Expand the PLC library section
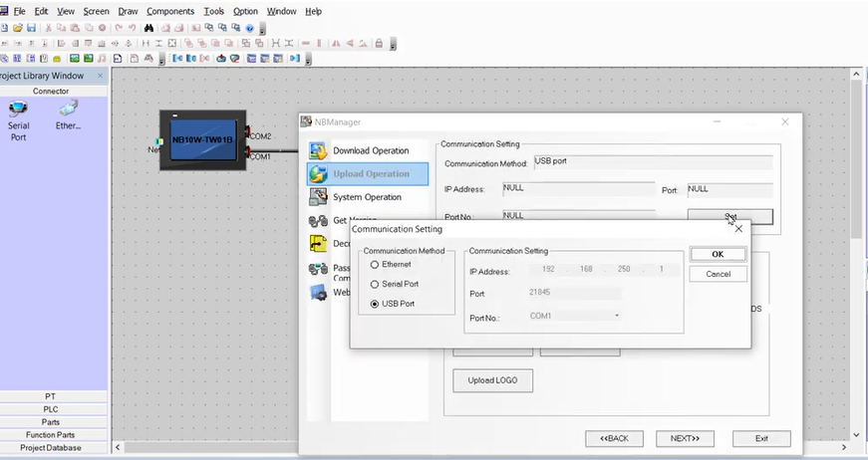The height and width of the screenshot is (460, 868). (51, 409)
